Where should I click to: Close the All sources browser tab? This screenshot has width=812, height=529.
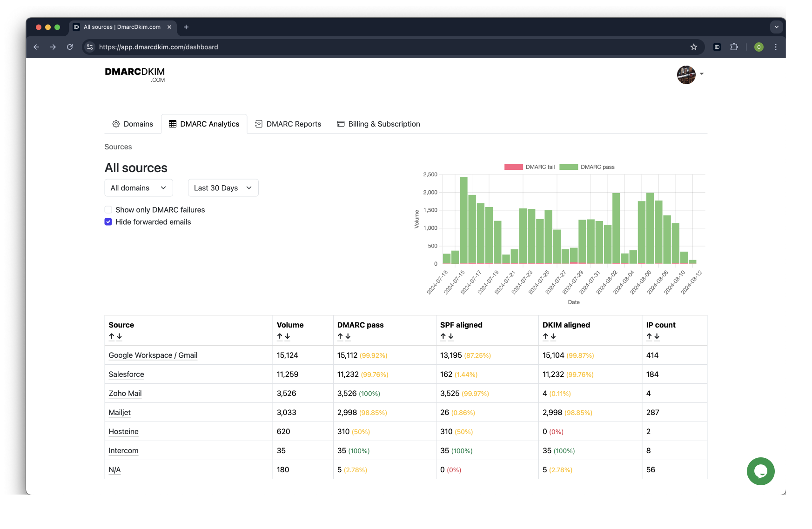[169, 27]
